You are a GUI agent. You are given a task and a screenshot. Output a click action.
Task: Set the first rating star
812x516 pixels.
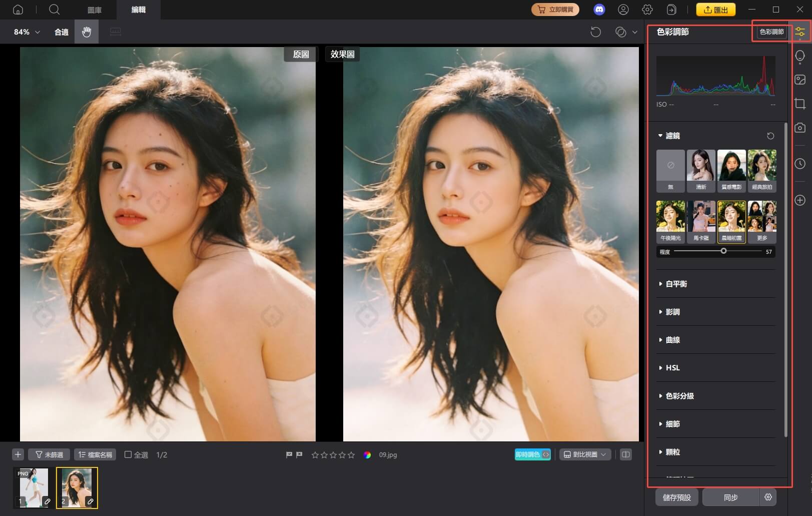(315, 455)
